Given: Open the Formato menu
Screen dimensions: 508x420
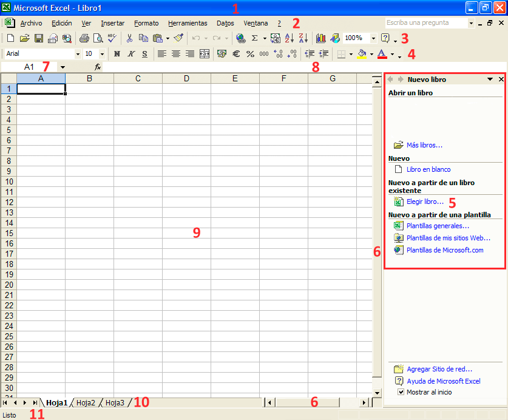Looking at the screenshot, I should (146, 23).
